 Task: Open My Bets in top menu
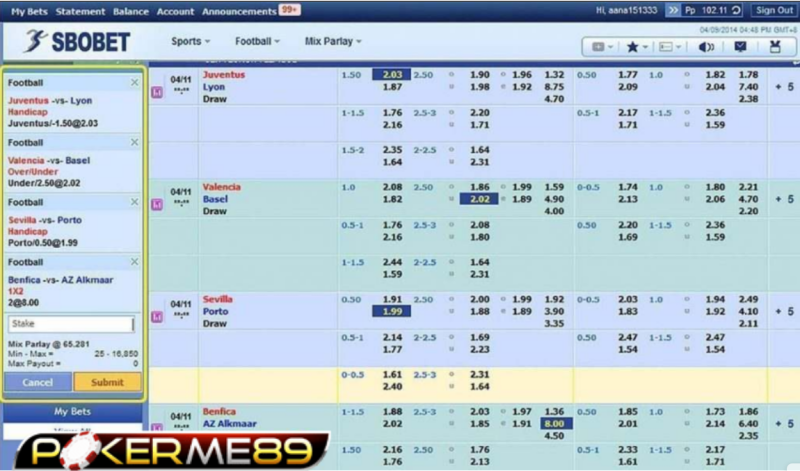tap(29, 11)
